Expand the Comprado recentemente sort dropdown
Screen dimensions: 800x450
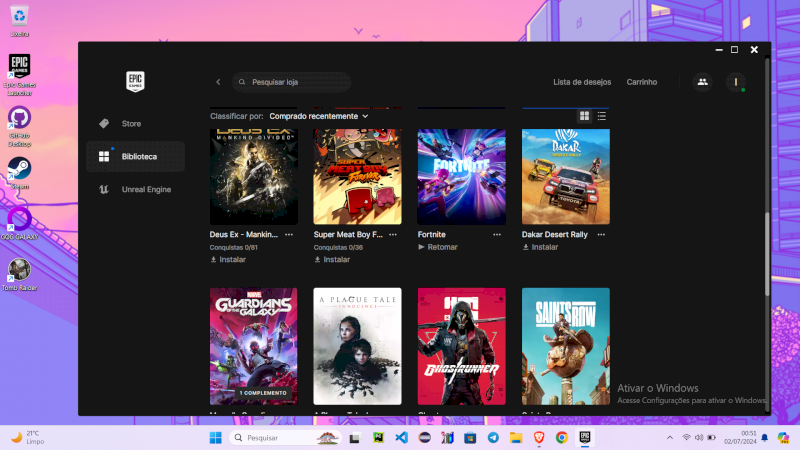pos(319,116)
